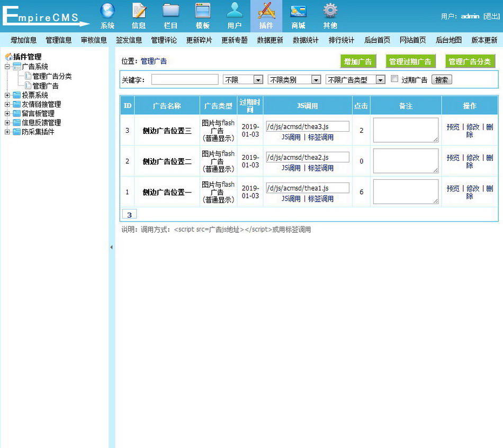
Task: Click the 搜索 button
Action: (x=442, y=80)
